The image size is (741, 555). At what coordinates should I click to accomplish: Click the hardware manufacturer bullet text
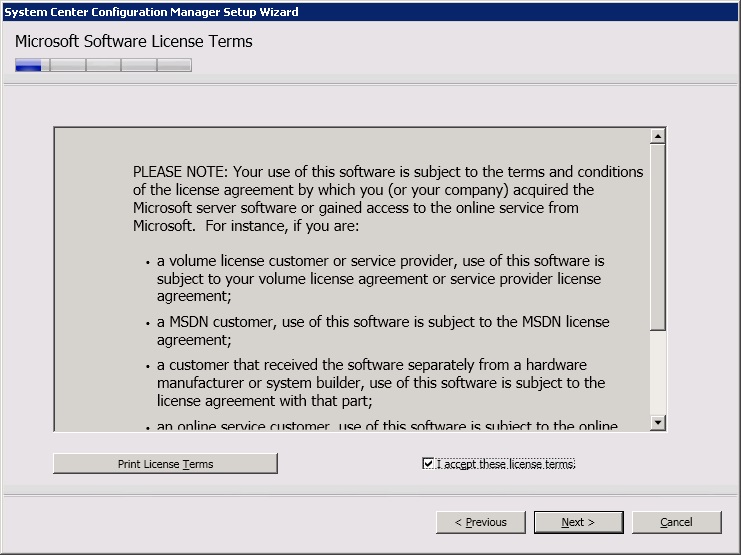(x=380, y=382)
